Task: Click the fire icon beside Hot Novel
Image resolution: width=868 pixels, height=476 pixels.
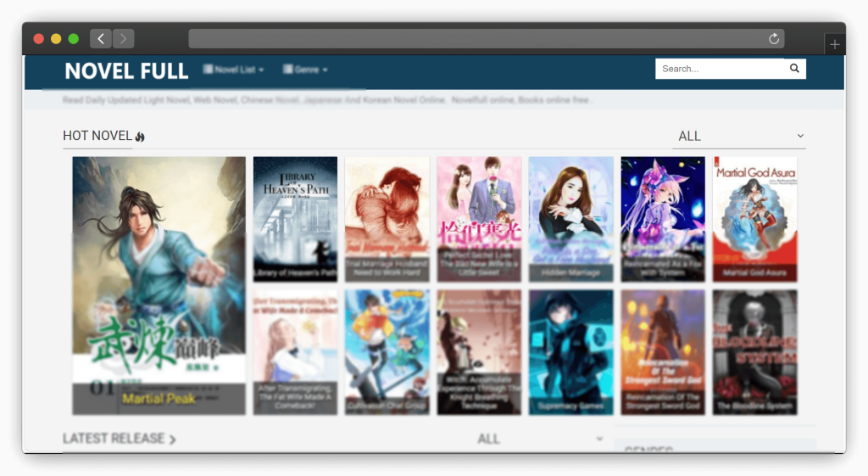Action: pos(140,137)
